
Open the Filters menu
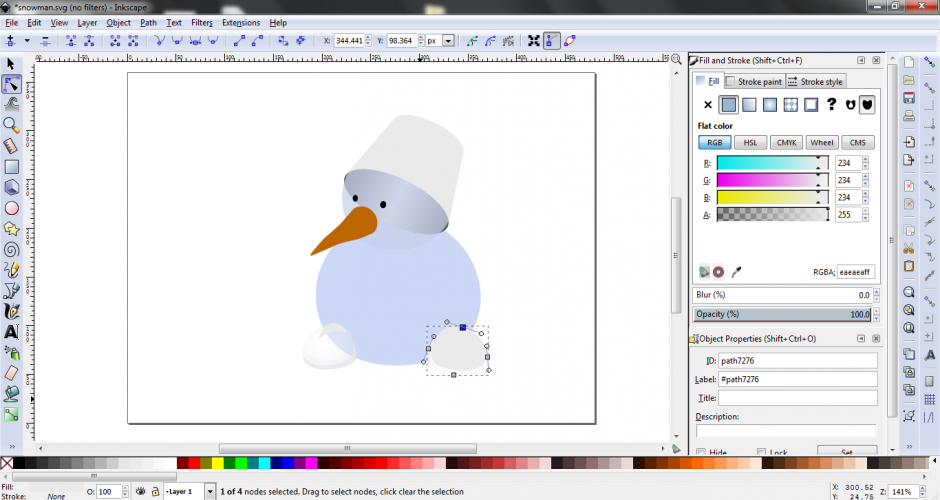[201, 22]
